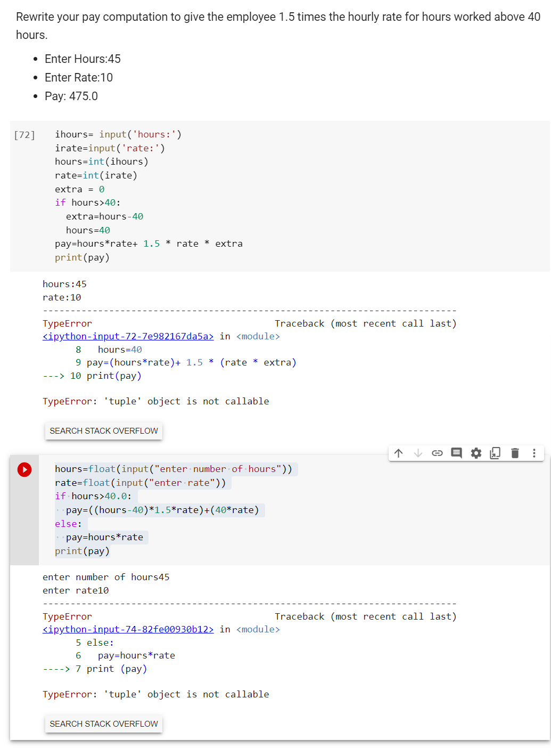Screen dimensions: 551x756
Task: Run the selected code cell
Action: 24,469
